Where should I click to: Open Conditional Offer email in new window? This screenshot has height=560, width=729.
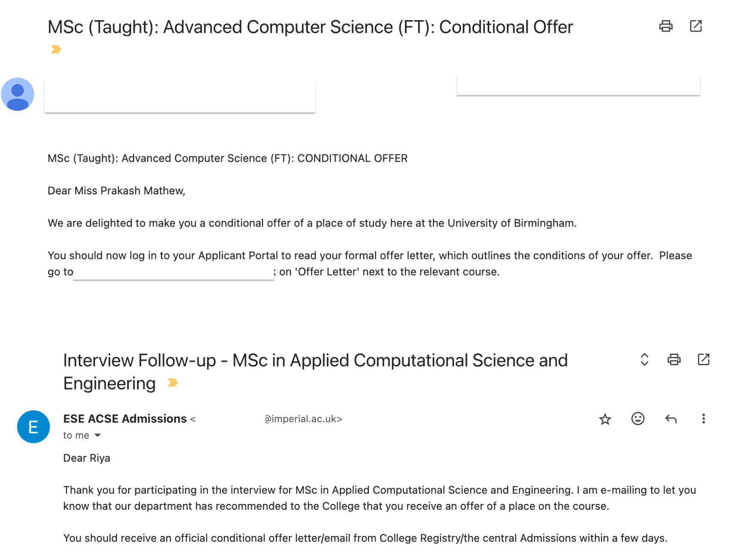(696, 26)
